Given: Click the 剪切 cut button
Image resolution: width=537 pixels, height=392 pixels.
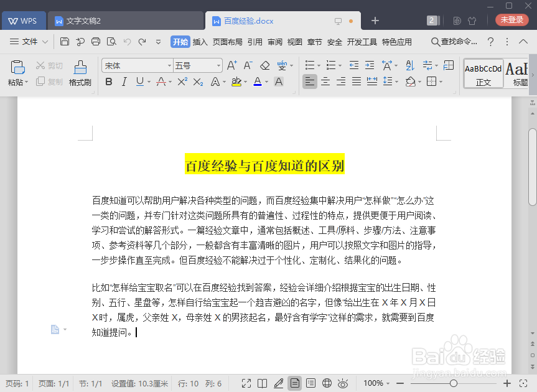Looking at the screenshot, I should (x=49, y=65).
